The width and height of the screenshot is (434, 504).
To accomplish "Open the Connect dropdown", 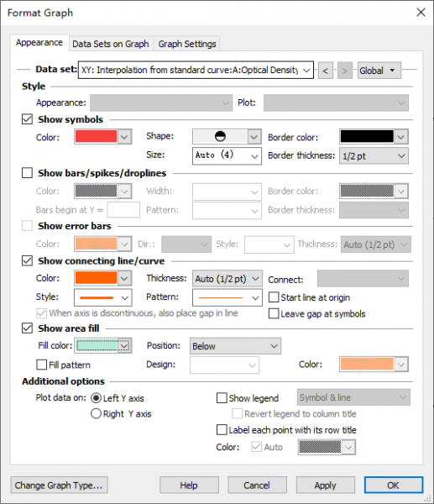I will pyautogui.click(x=363, y=278).
